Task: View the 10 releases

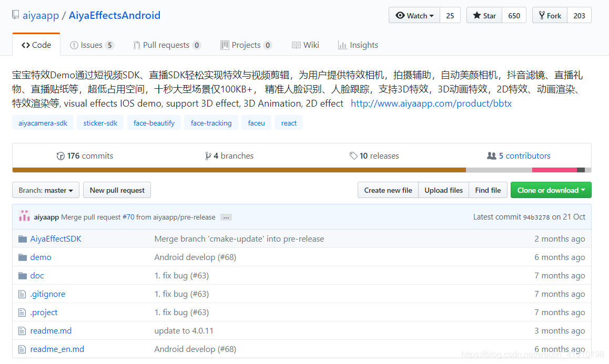Action: coord(374,156)
